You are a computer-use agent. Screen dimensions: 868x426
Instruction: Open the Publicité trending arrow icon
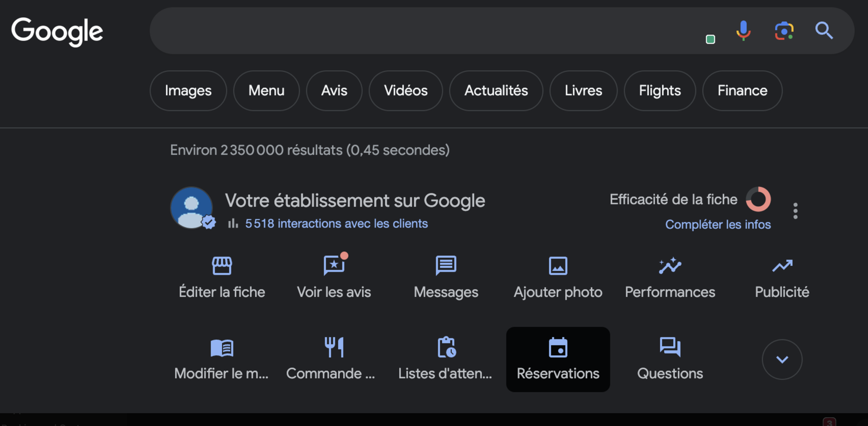[782, 266]
